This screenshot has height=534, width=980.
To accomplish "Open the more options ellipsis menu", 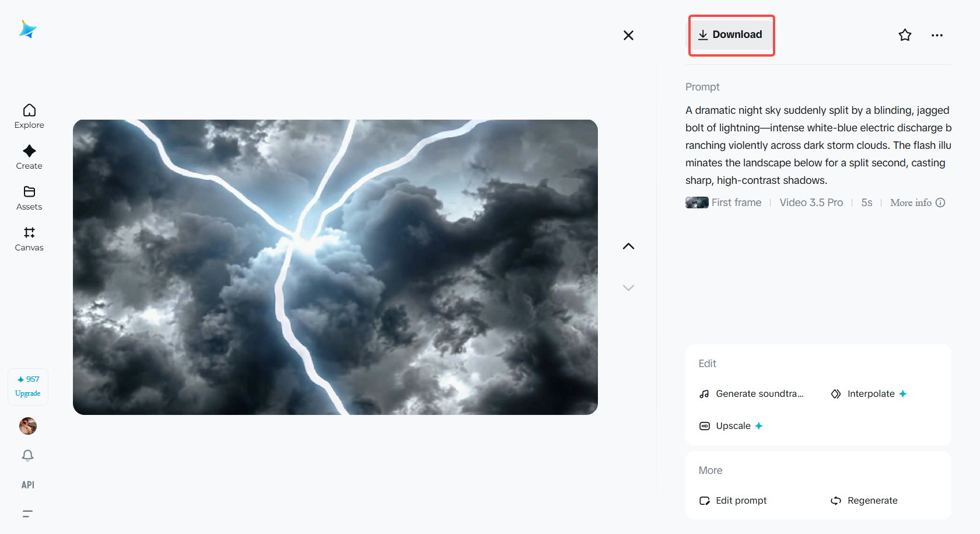I will click(937, 35).
